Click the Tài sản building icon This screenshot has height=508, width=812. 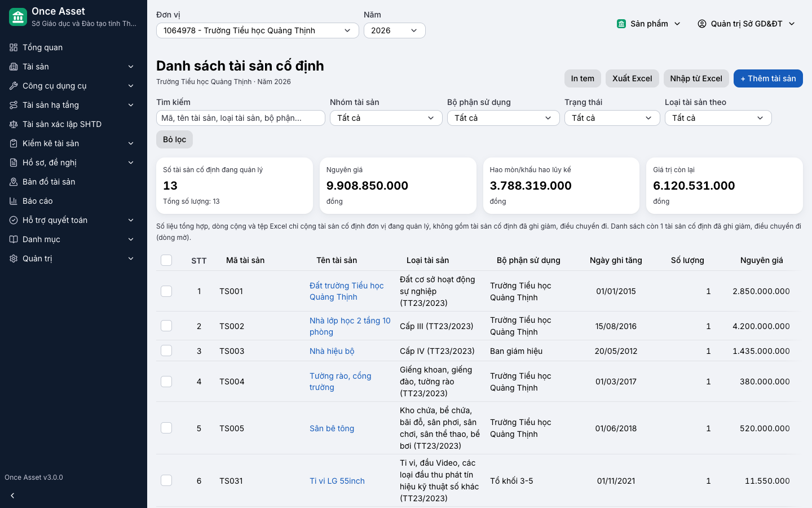(14, 67)
